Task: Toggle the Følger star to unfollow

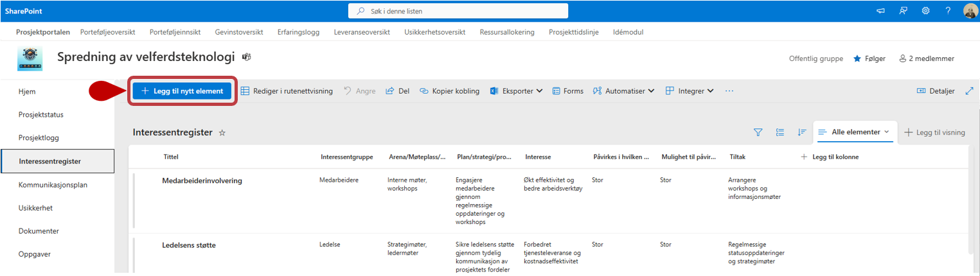Action: (x=857, y=58)
